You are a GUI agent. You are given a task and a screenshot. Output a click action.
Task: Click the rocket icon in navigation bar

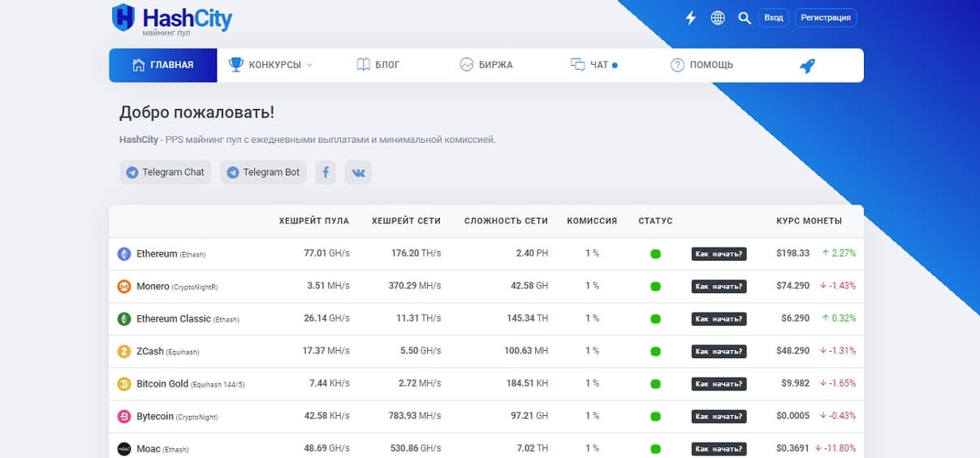click(x=807, y=66)
